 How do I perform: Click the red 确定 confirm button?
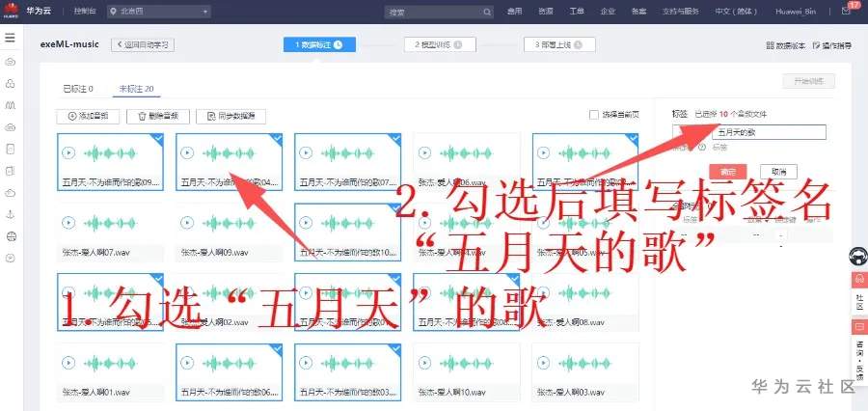pyautogui.click(x=727, y=172)
